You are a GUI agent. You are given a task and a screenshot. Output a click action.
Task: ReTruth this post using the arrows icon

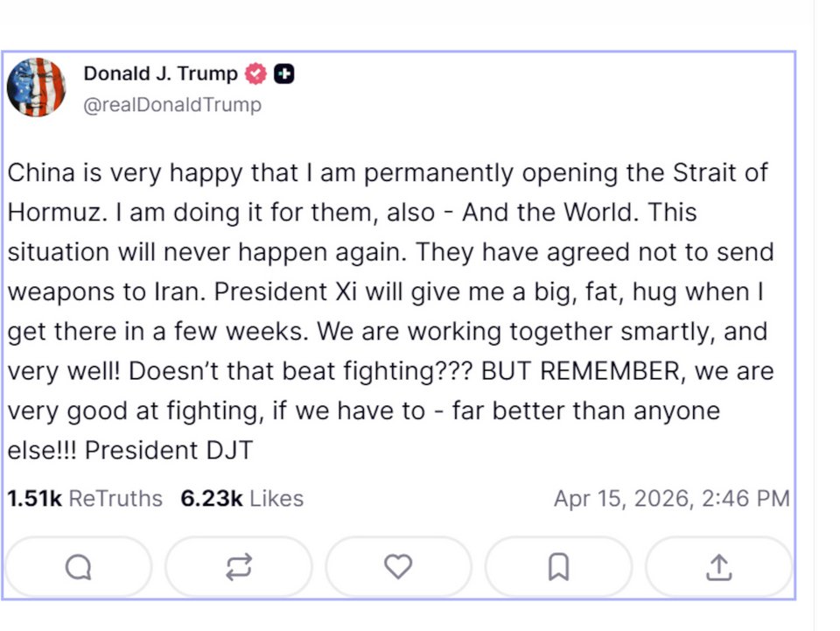pyautogui.click(x=238, y=567)
